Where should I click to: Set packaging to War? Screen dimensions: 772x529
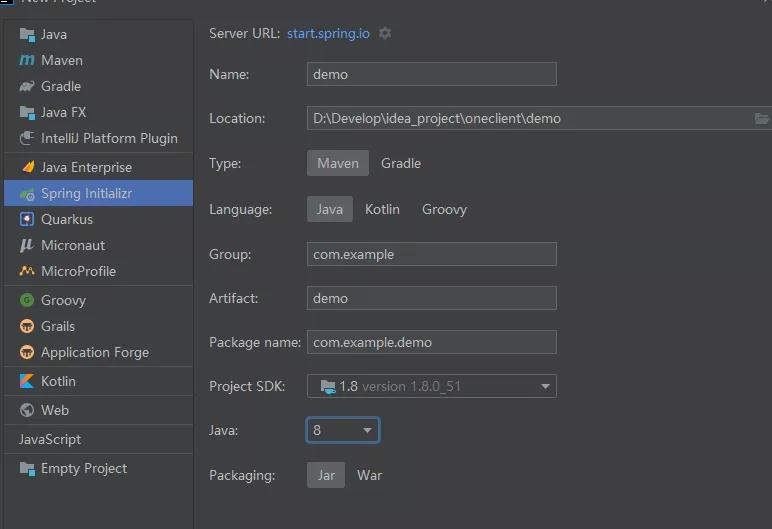(369, 475)
